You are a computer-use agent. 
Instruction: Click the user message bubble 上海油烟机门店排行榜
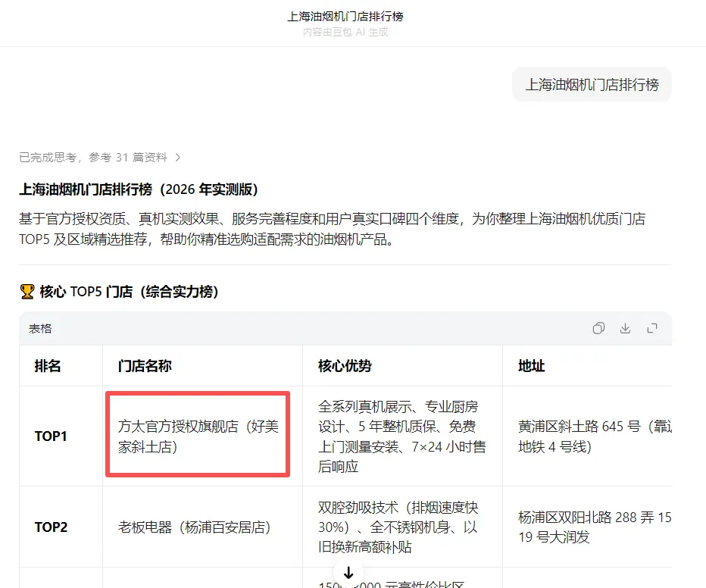tap(592, 84)
